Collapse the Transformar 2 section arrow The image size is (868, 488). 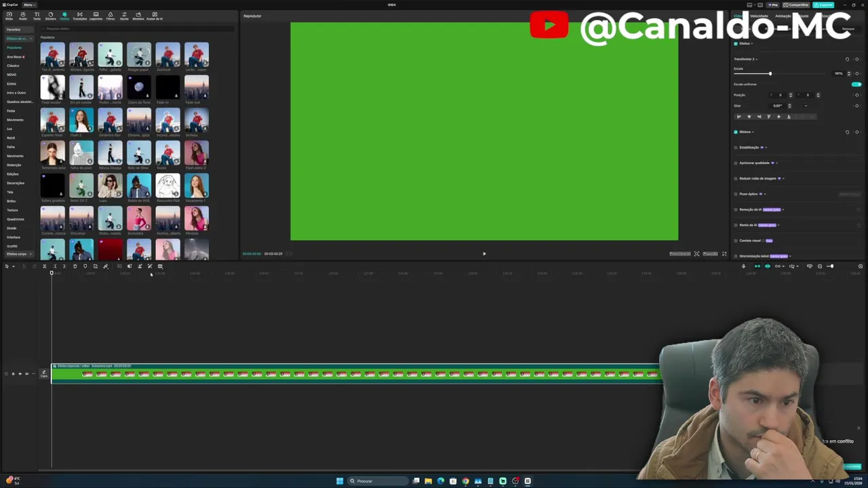point(757,59)
